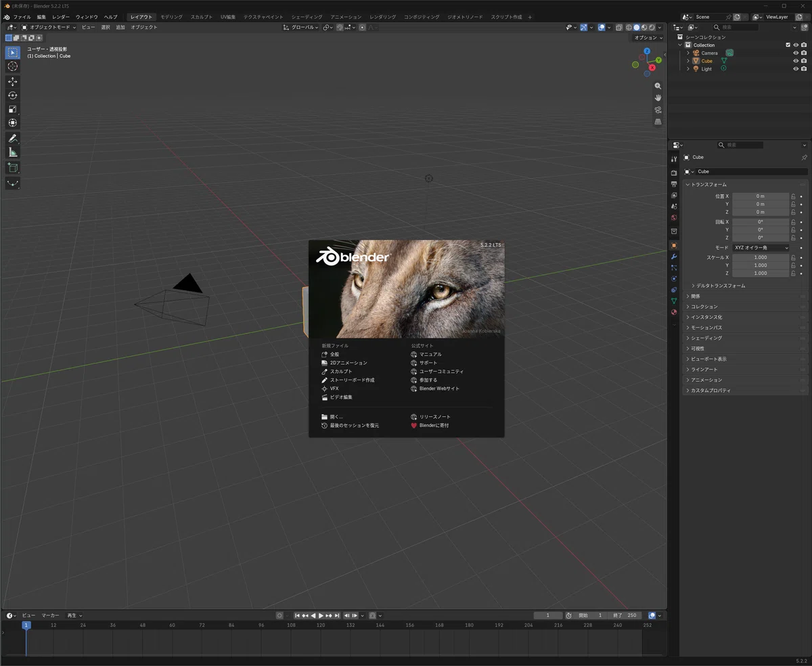Switch to the Modeling (モデリング) workspace tab
This screenshot has height=666, width=812.
171,17
